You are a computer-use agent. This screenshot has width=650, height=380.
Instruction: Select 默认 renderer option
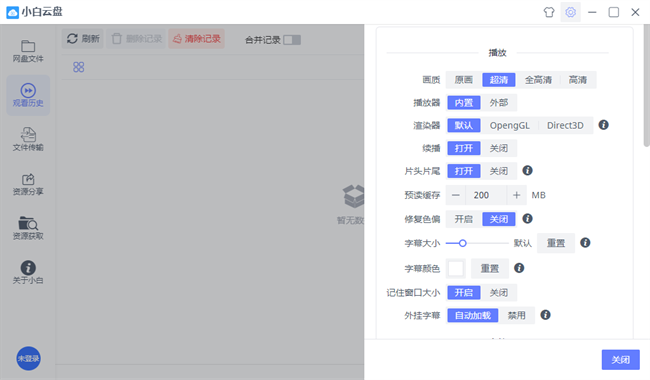click(464, 125)
